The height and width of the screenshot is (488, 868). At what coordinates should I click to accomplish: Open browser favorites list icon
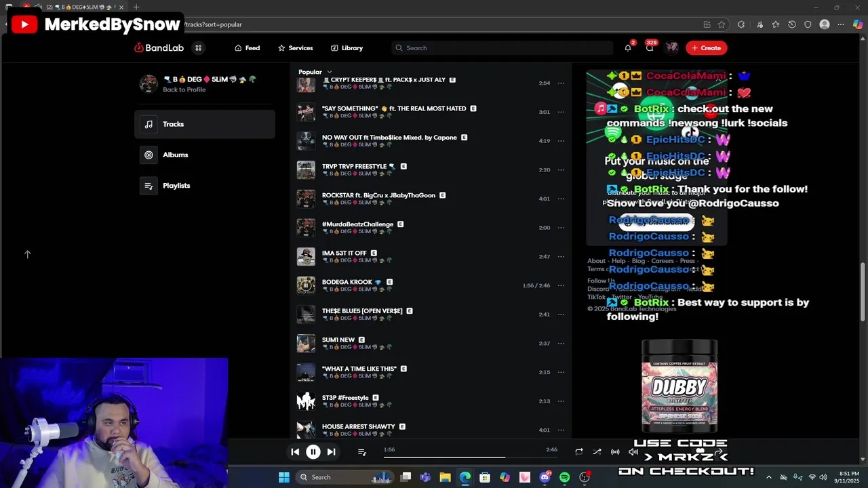776,24
